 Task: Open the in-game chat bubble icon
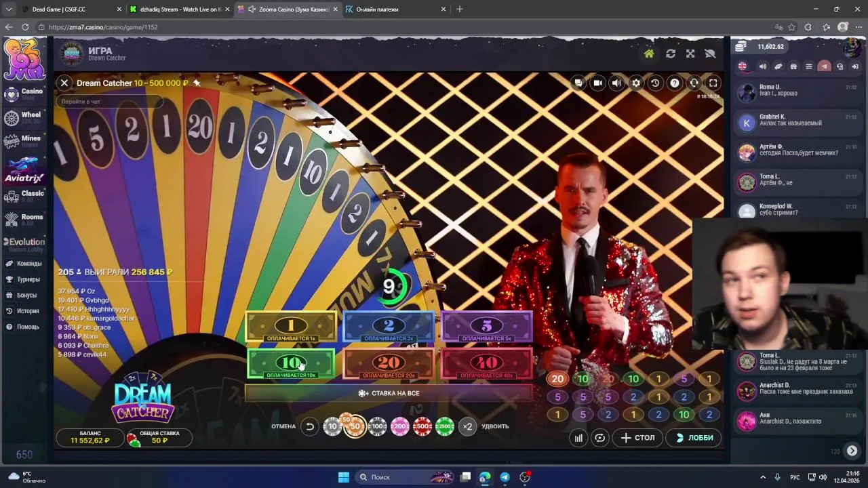[578, 83]
